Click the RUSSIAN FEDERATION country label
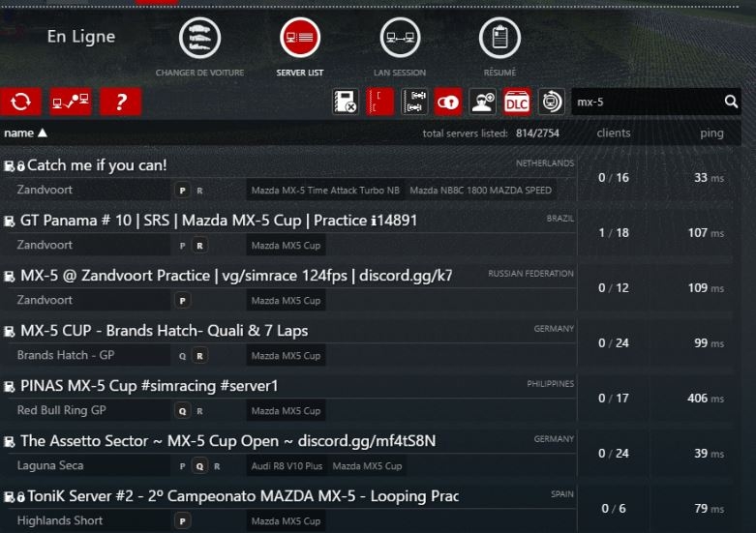Viewport: 756px width, 533px height. pos(530,274)
